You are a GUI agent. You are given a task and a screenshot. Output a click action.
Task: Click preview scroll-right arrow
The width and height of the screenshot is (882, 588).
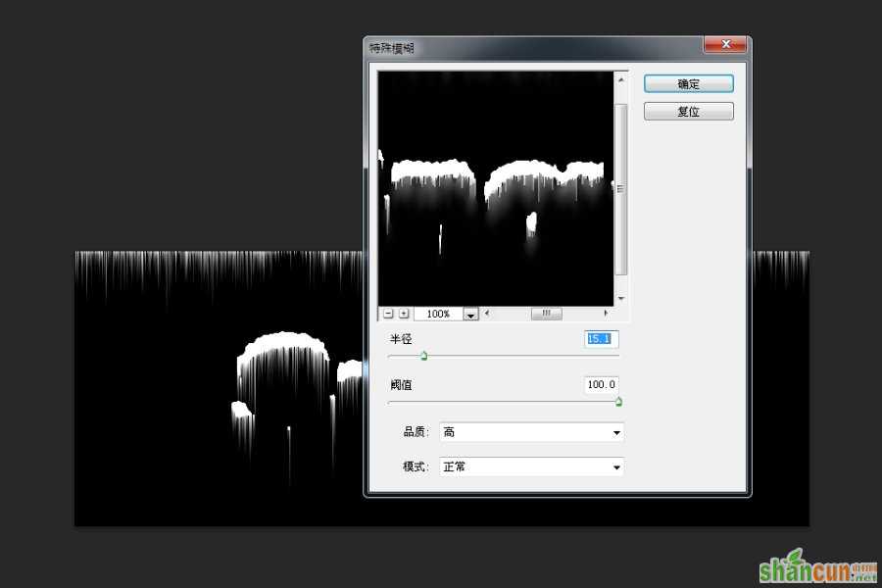(x=606, y=313)
